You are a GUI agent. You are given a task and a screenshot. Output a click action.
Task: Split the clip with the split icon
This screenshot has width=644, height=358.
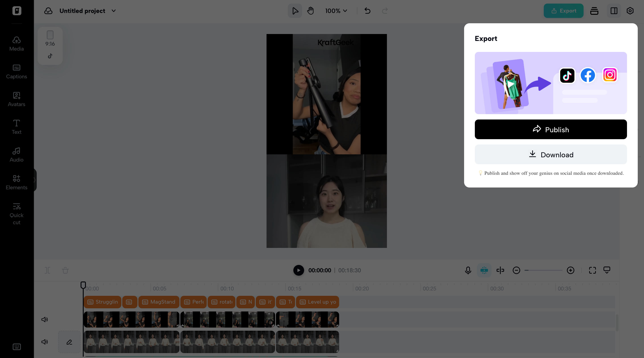pyautogui.click(x=47, y=270)
